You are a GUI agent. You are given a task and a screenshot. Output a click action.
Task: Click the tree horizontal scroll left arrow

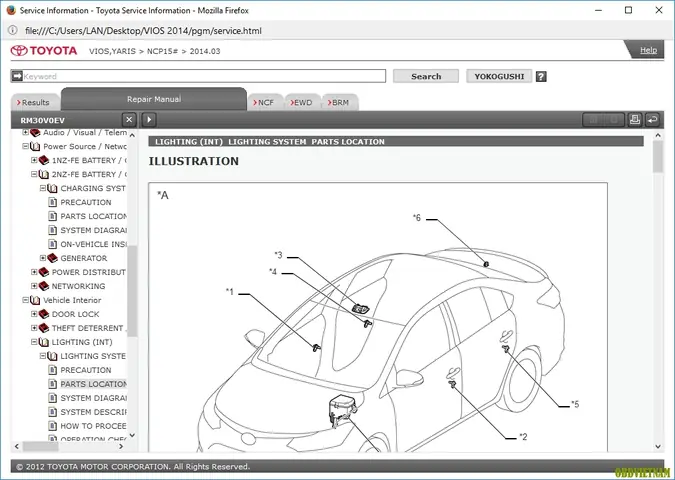coord(17,446)
